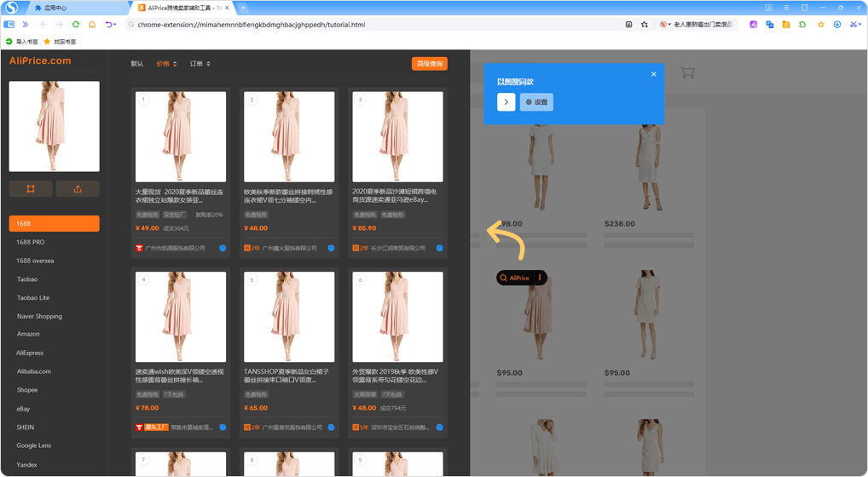The height and width of the screenshot is (477, 868).
Task: Click the upload image icon
Action: coord(78,188)
